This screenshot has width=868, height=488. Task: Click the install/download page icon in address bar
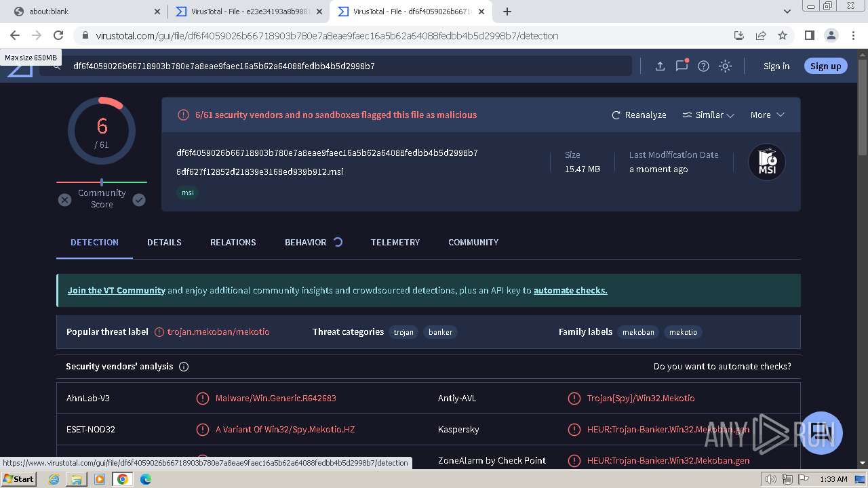click(739, 35)
